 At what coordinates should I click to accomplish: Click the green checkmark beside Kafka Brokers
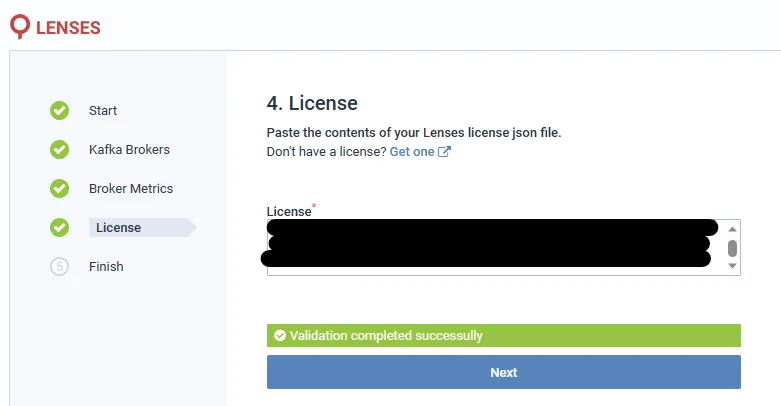point(59,149)
